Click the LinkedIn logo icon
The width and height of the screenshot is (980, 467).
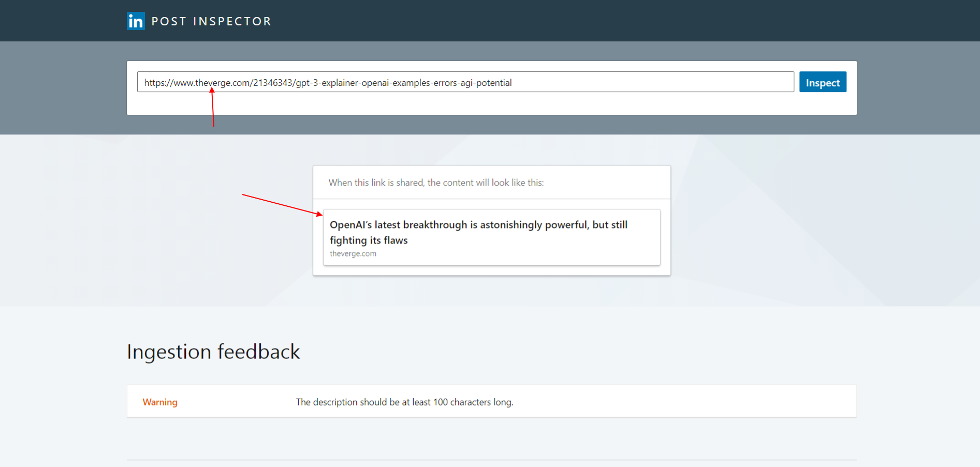tap(136, 21)
